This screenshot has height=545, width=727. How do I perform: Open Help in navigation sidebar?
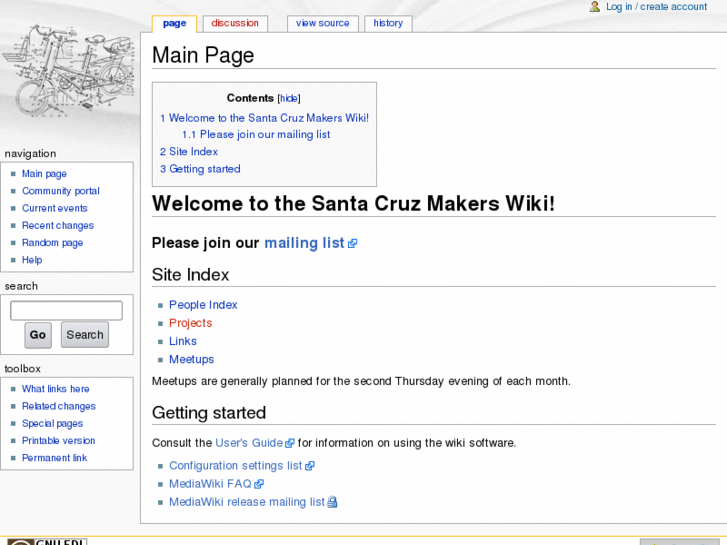32,260
